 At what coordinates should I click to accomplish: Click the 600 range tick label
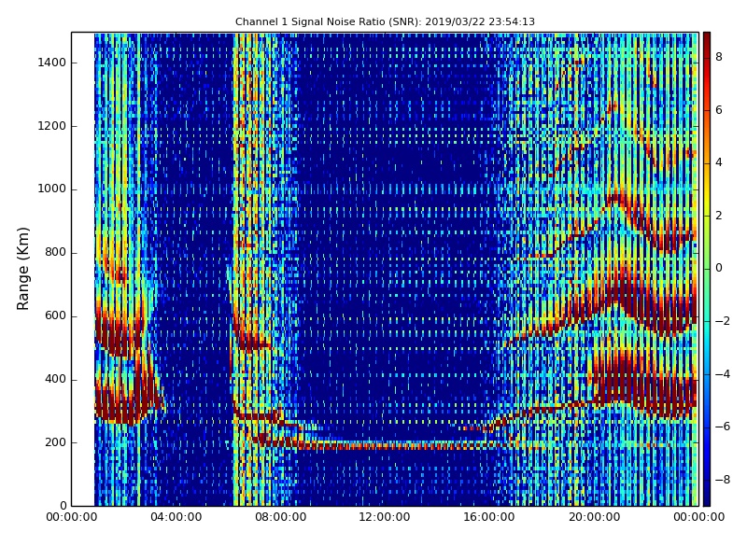click(55, 315)
